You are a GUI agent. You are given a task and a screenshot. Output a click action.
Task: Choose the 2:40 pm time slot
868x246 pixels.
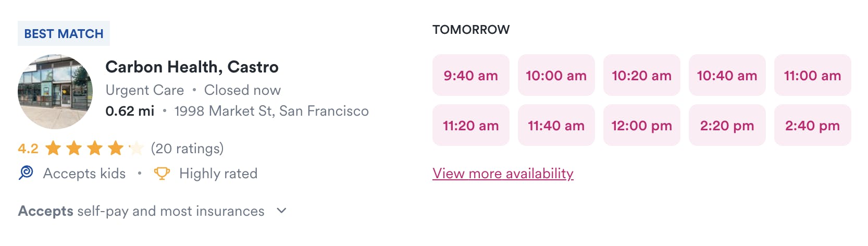[x=812, y=125]
